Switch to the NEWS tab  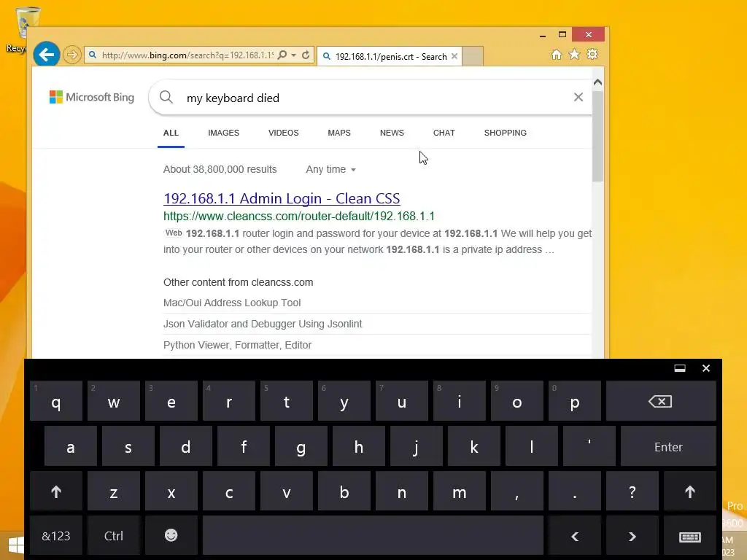[x=392, y=133]
